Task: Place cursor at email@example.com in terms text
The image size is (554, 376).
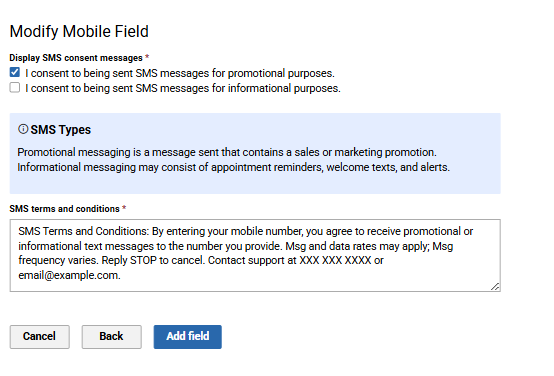Action: tap(69, 275)
